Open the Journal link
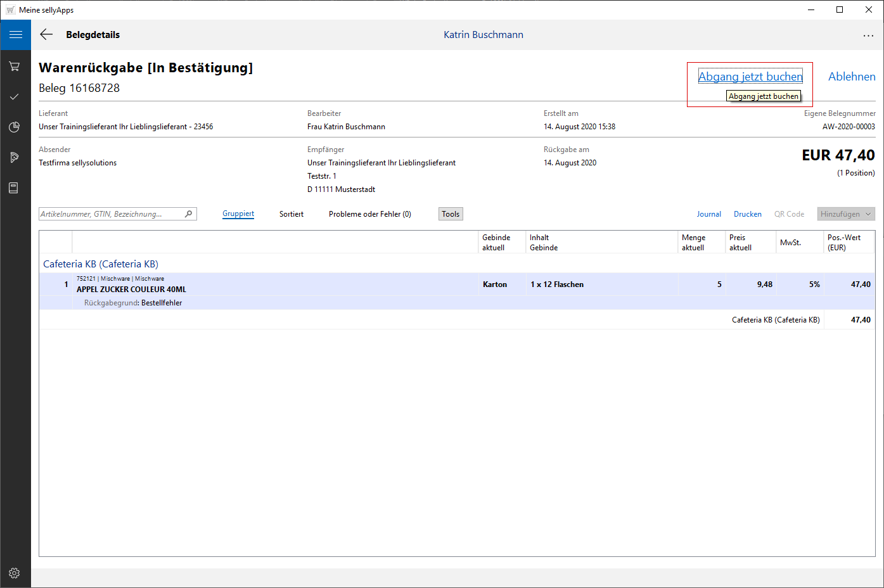 (708, 214)
